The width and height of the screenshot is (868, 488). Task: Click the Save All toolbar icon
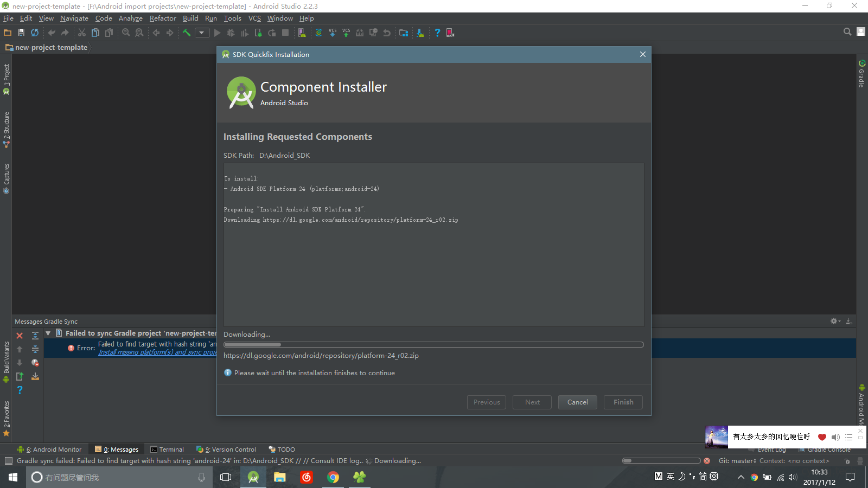point(21,33)
